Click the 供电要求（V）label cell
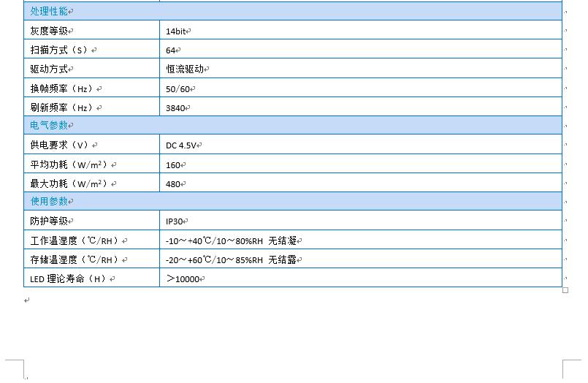Image resolution: width=588 pixels, height=383 pixels. point(60,145)
